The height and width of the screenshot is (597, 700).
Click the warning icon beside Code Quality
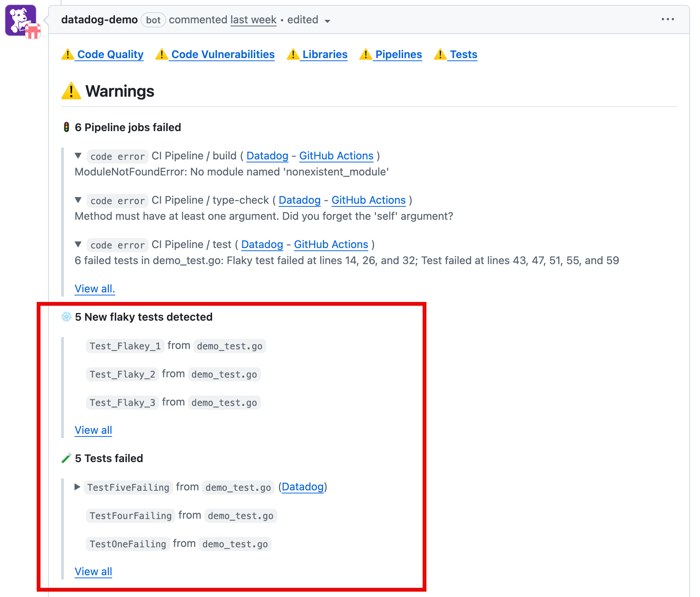(68, 54)
